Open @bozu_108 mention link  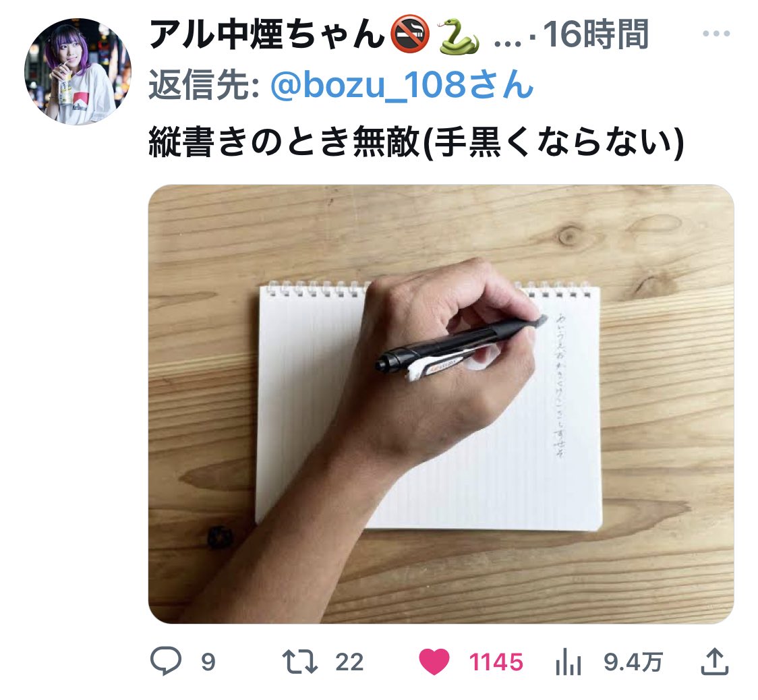(402, 84)
